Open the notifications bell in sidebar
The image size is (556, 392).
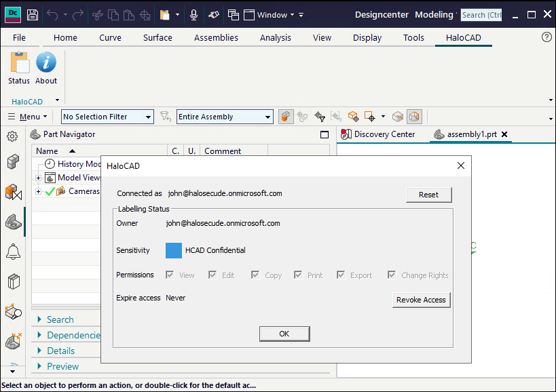13,252
